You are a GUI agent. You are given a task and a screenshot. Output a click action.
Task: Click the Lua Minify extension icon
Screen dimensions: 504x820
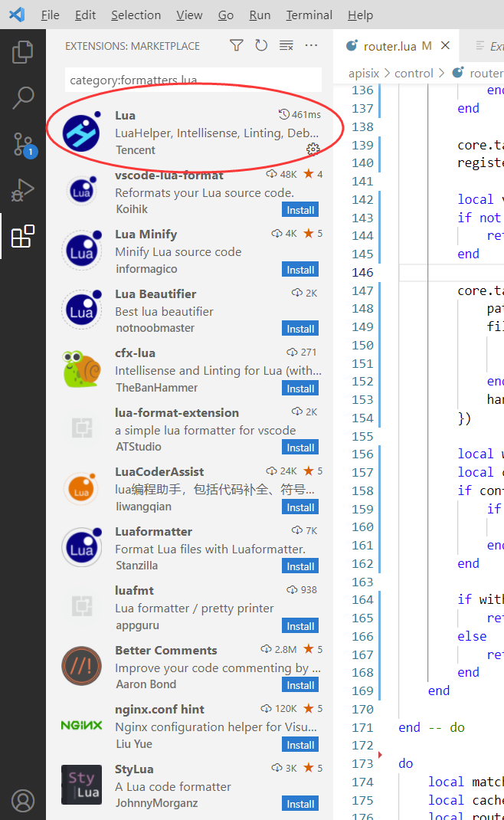81,251
